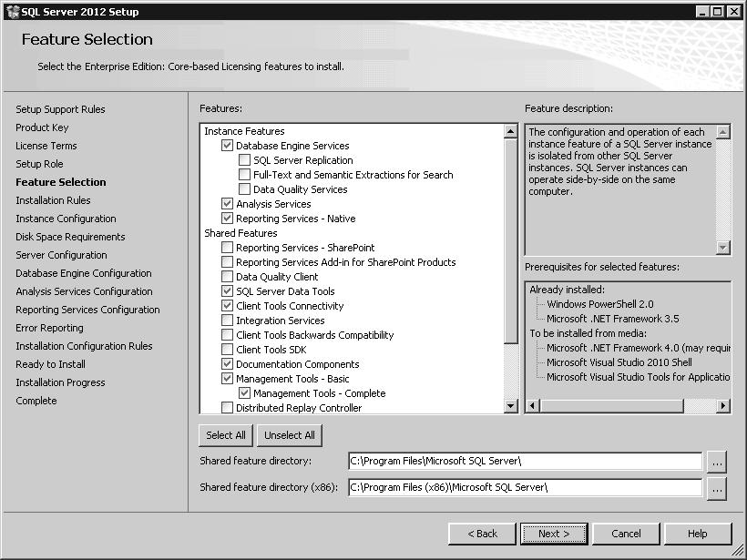Uncheck Client Tools Connectivity
This screenshot has width=747, height=560.
point(227,306)
